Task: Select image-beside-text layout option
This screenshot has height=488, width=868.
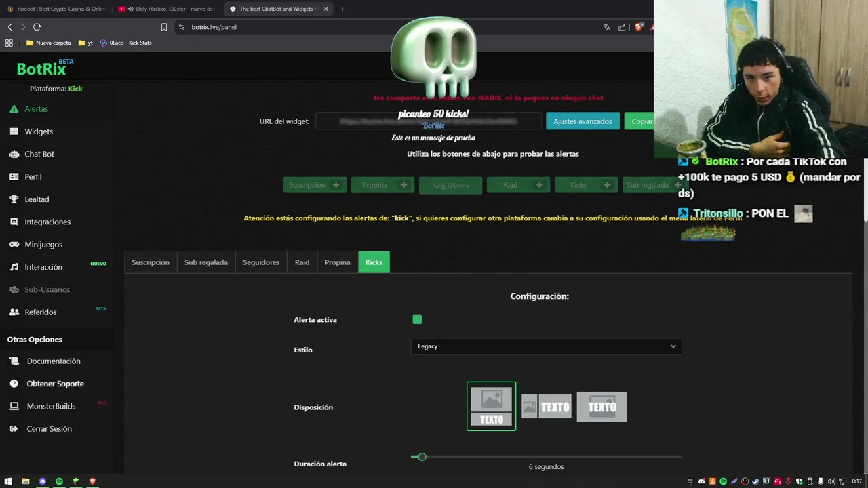Action: pyautogui.click(x=547, y=407)
